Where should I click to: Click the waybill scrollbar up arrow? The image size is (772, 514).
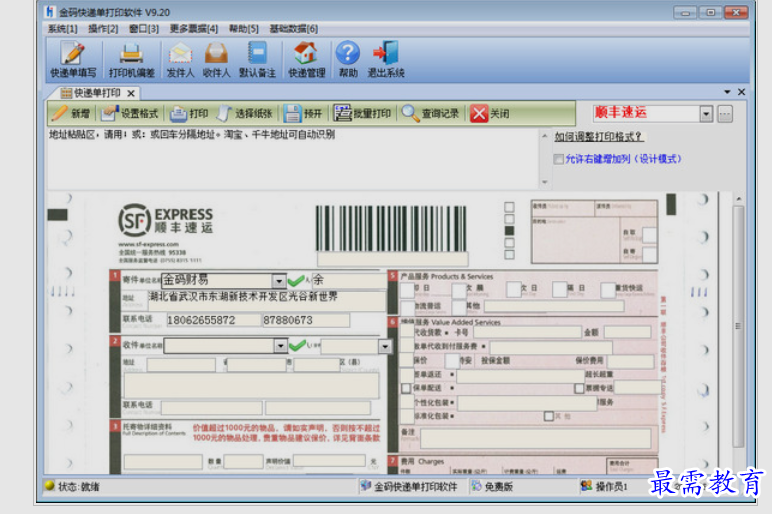tap(739, 199)
